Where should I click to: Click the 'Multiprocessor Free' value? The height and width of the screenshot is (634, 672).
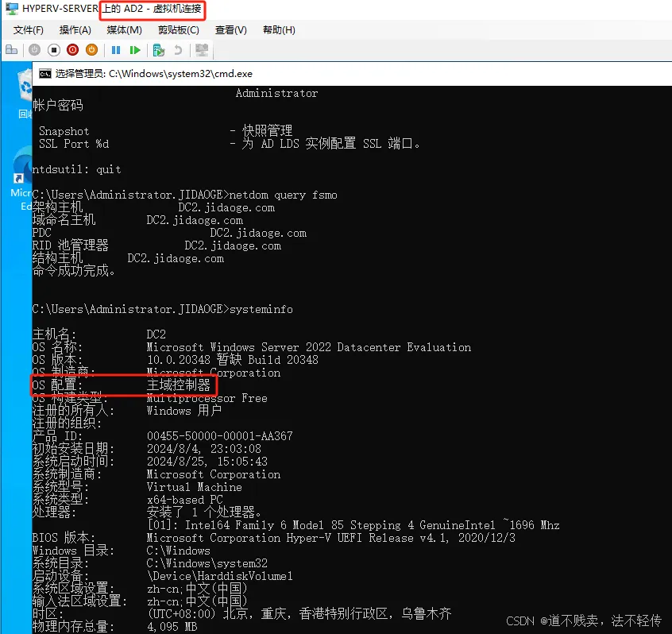coord(207,398)
